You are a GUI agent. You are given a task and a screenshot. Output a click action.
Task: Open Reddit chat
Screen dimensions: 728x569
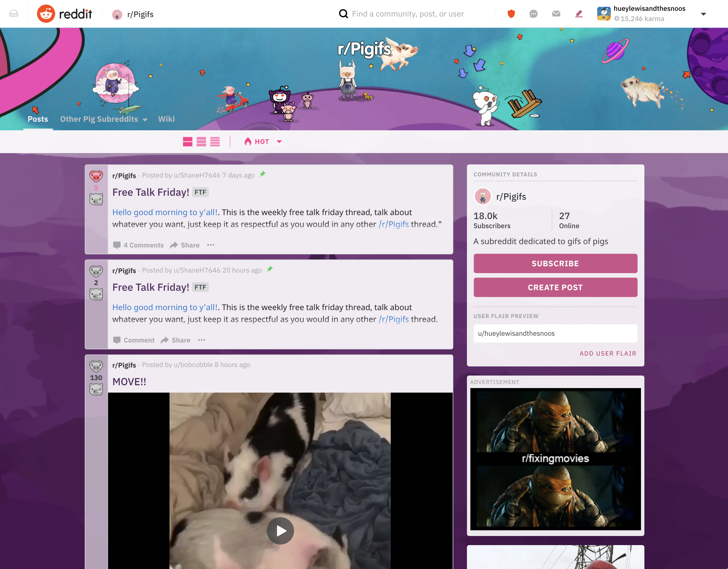tap(533, 14)
